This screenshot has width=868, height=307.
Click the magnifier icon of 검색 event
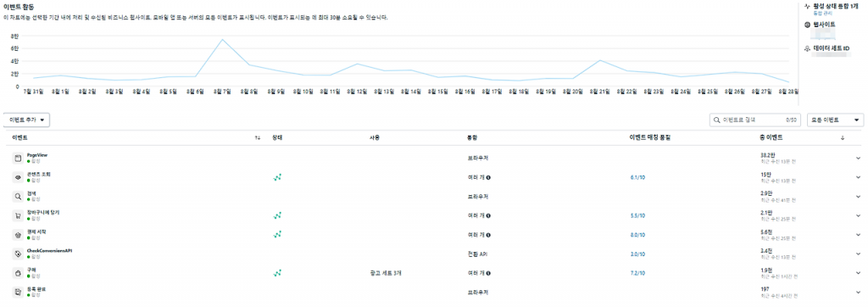[18, 197]
